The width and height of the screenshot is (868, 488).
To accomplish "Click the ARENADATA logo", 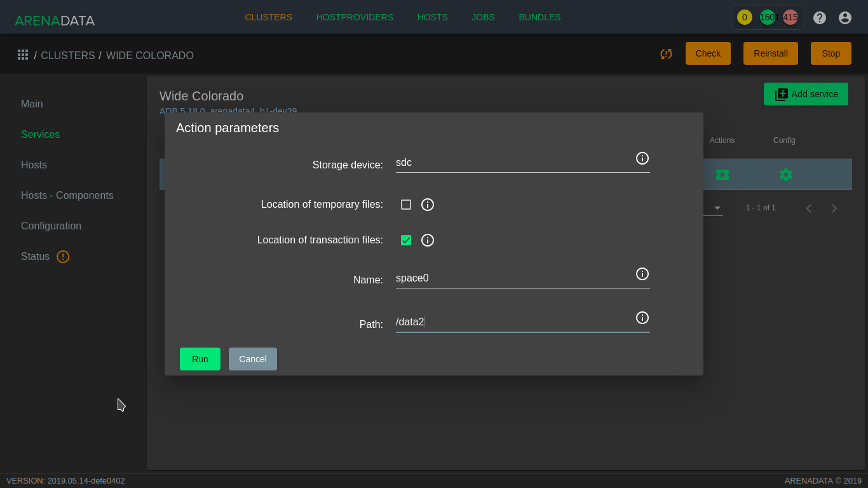I will pos(55,20).
